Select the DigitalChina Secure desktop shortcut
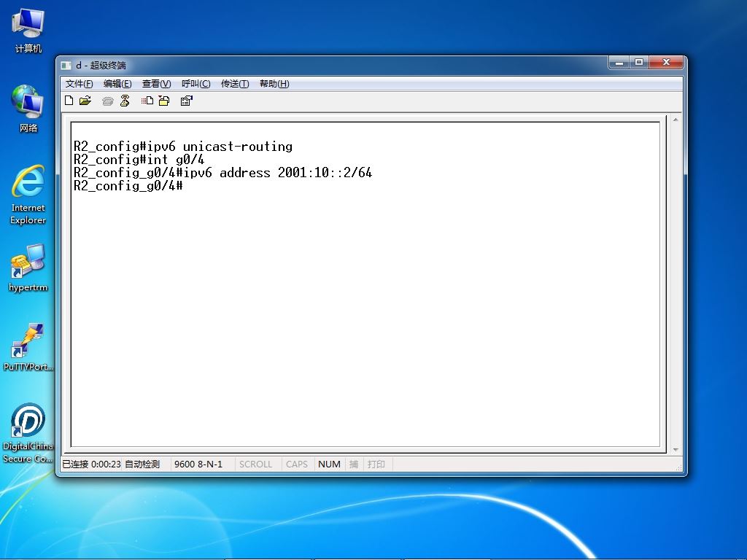This screenshot has width=747, height=560. coord(28,433)
